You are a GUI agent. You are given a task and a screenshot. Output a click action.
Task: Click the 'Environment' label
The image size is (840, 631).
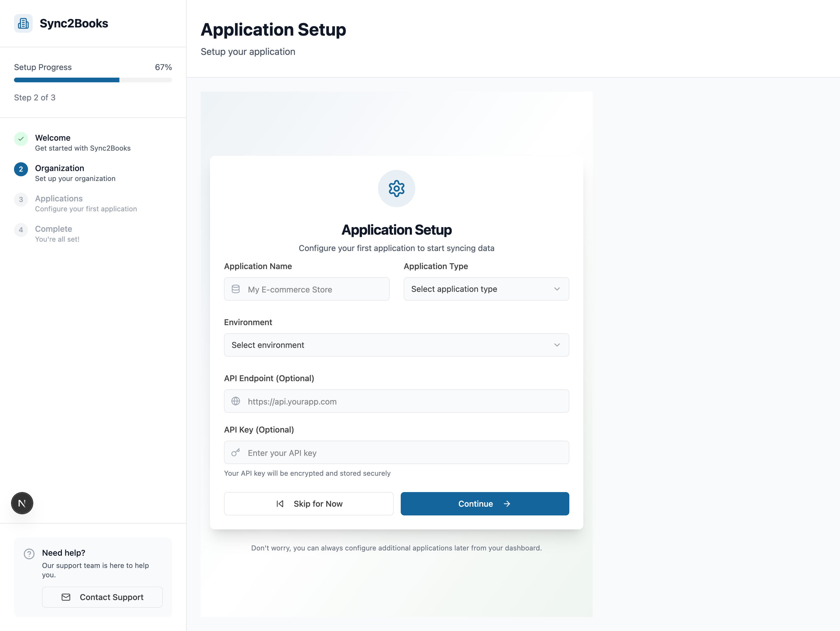point(248,322)
